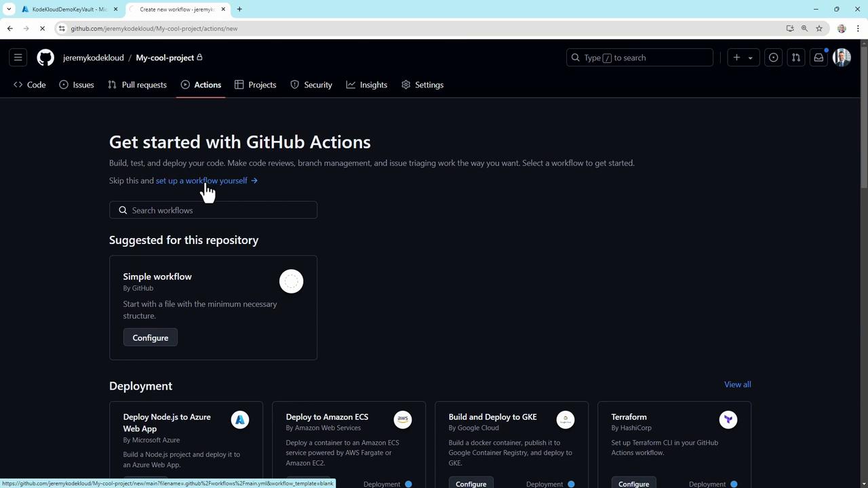Open the Projects repository tab
Image resolution: width=868 pixels, height=488 pixels.
[256, 85]
